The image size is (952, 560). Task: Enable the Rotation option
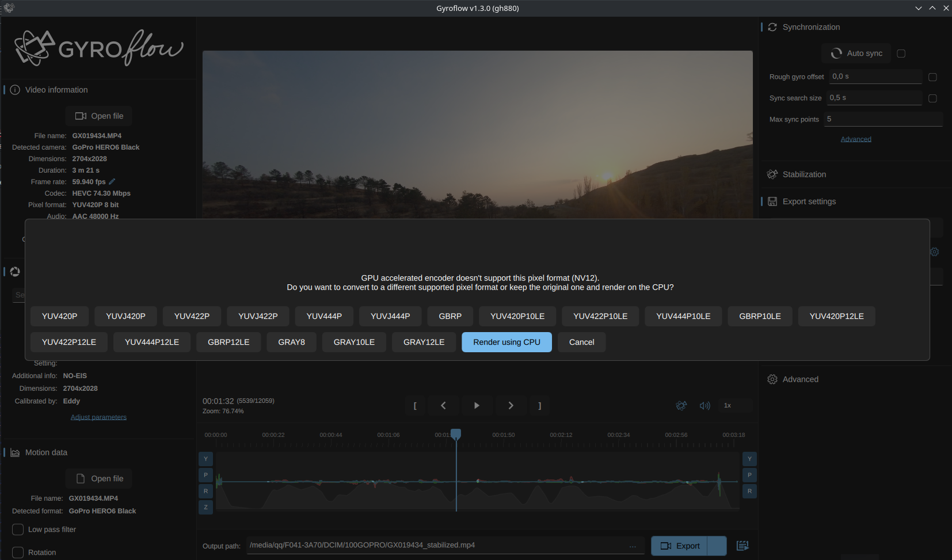point(17,553)
